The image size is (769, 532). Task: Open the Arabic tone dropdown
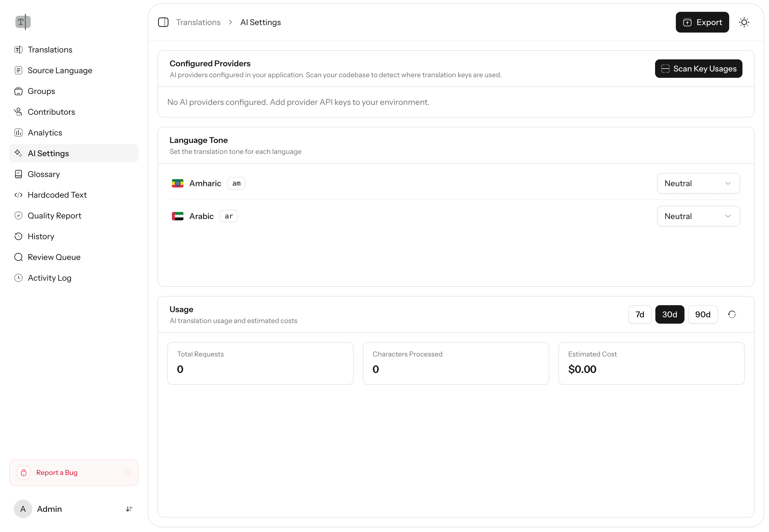pos(698,216)
